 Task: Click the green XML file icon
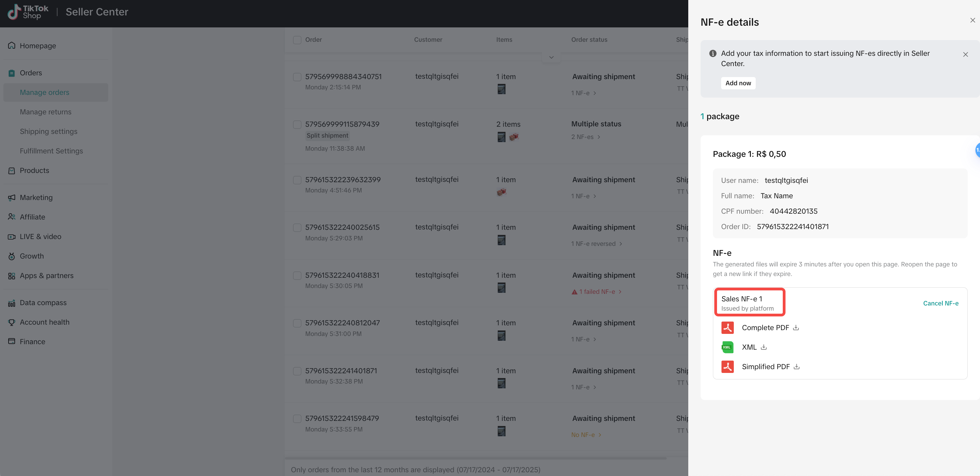(727, 347)
